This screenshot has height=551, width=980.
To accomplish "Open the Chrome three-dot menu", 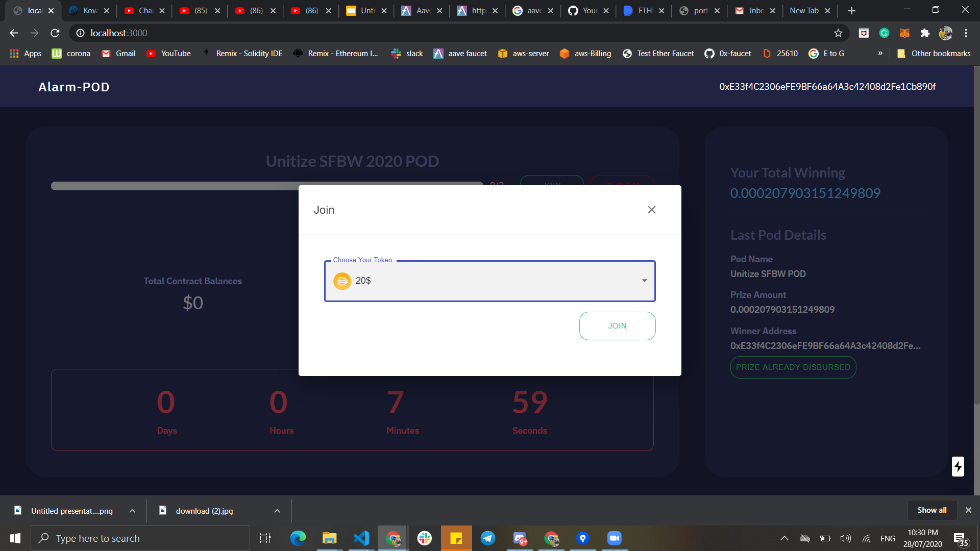I will pos(966,33).
